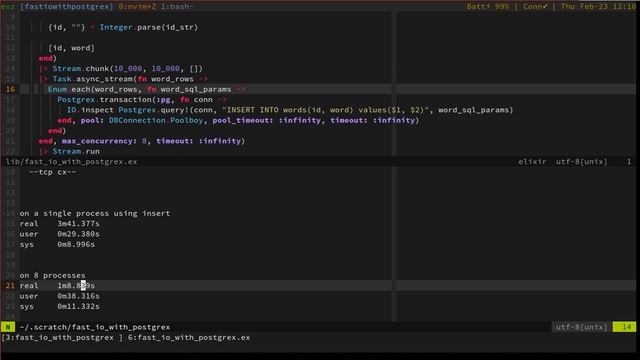Click the end) on line 13
The height and width of the screenshot is (360, 640).
point(48,58)
